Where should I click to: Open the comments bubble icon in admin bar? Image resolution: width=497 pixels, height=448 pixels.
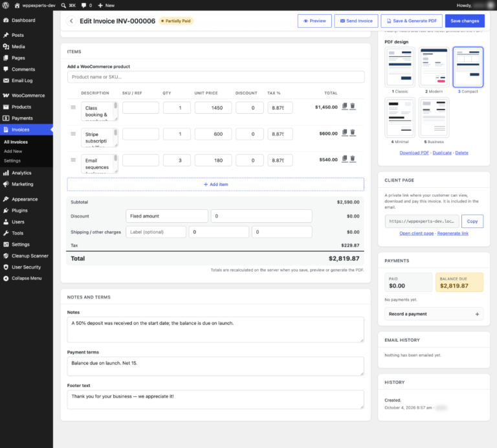[83, 5]
